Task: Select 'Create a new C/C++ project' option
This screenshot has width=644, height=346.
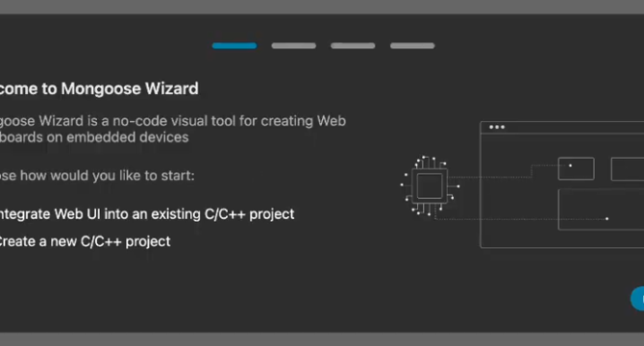Action: pyautogui.click(x=85, y=241)
